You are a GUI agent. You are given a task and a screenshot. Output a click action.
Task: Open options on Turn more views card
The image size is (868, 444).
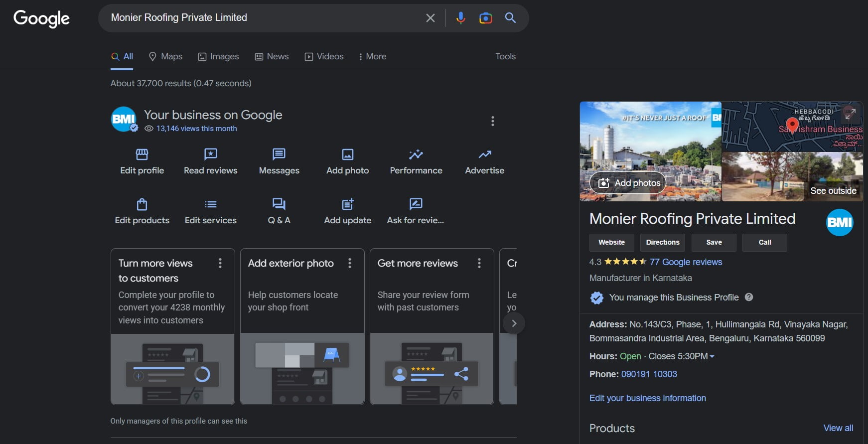pyautogui.click(x=220, y=263)
